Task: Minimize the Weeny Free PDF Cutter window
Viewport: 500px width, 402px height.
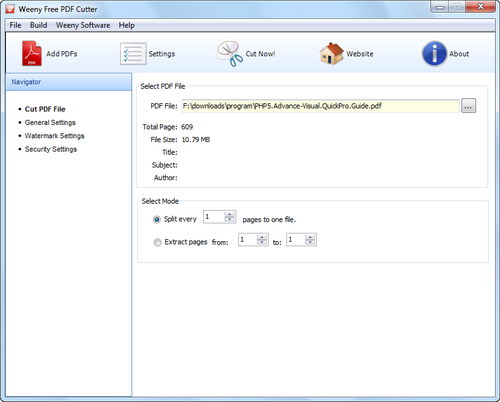Action: point(440,7)
